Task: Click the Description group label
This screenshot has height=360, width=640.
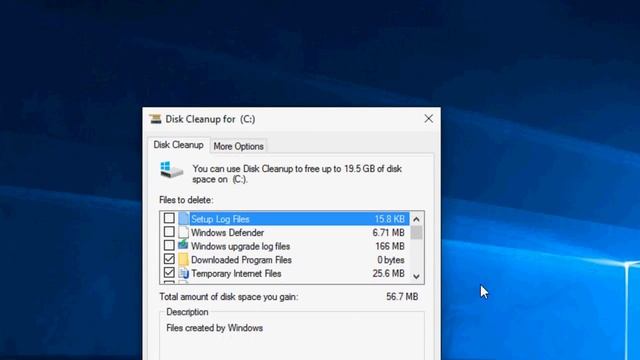Action: point(187,312)
